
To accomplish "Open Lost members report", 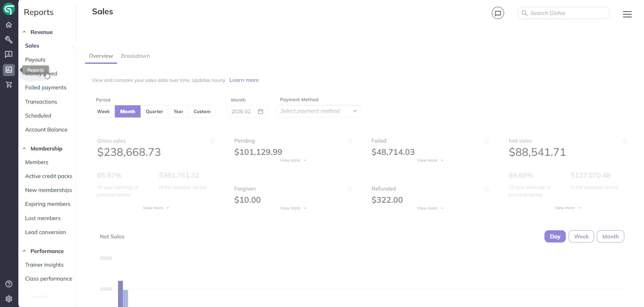I will [x=43, y=218].
